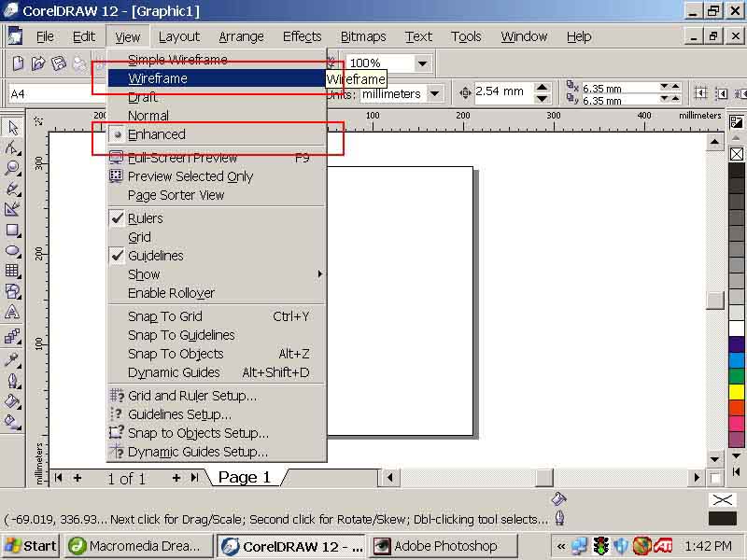Click the no-color X swatch

point(737,154)
